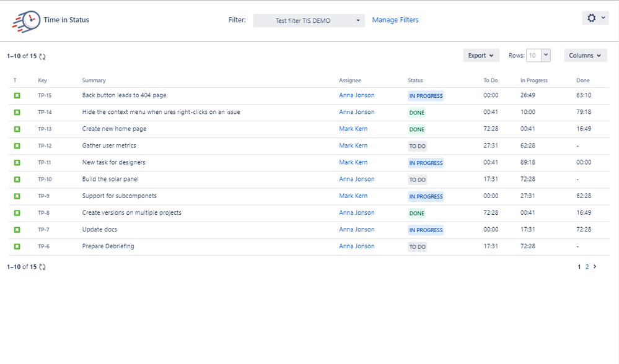This screenshot has width=619, height=364.
Task: Sort by the Key column header
Action: pyautogui.click(x=42, y=80)
